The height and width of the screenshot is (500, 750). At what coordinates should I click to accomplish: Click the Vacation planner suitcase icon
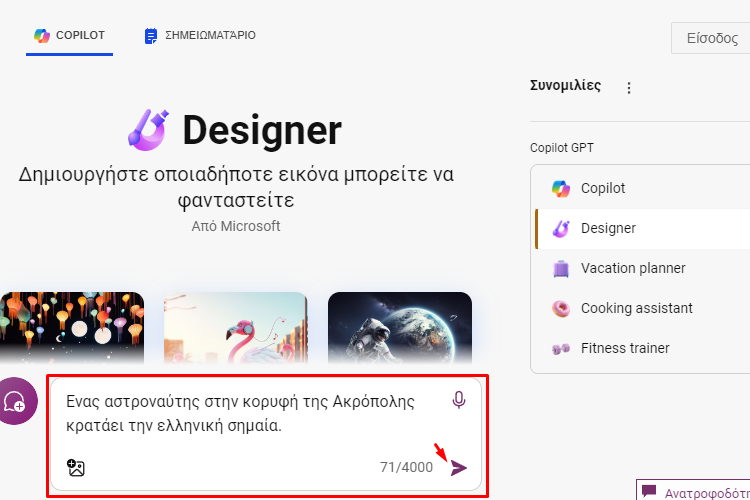tap(561, 269)
